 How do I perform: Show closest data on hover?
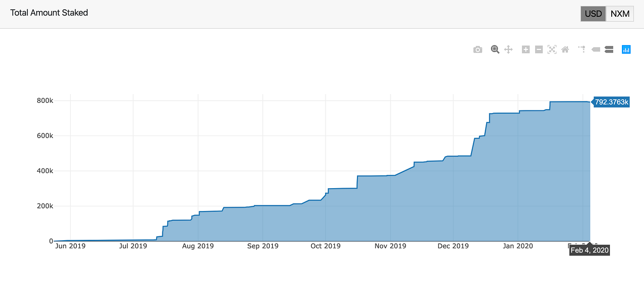pos(596,50)
